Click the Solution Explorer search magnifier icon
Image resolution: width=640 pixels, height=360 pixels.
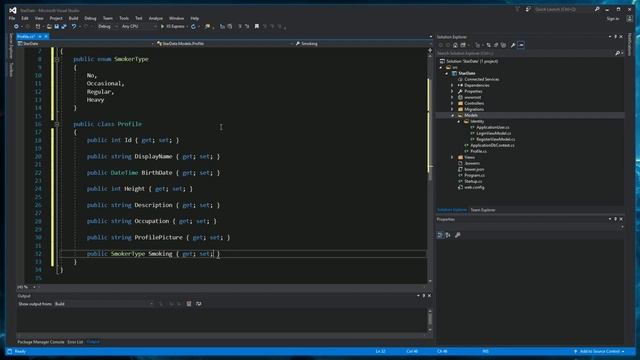click(x=618, y=53)
